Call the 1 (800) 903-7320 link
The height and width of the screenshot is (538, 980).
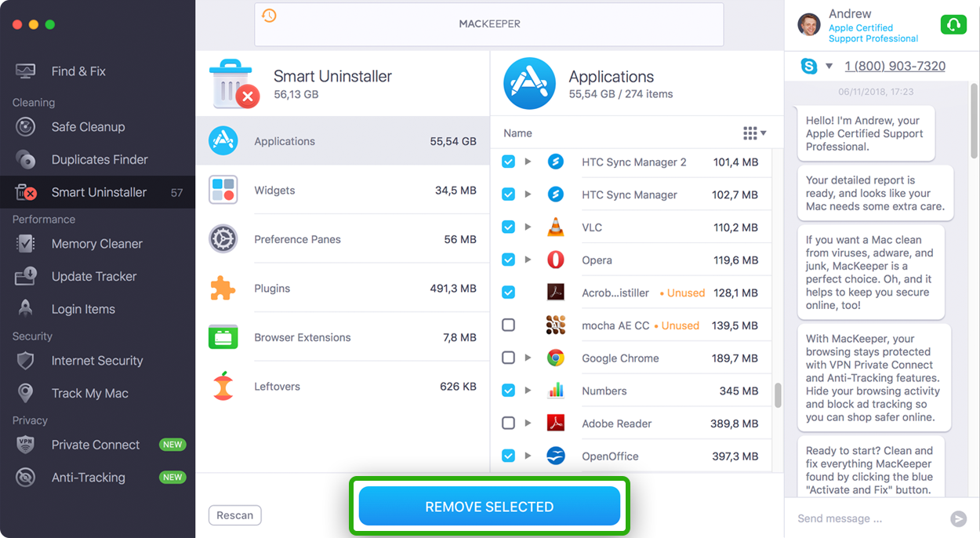pos(895,66)
